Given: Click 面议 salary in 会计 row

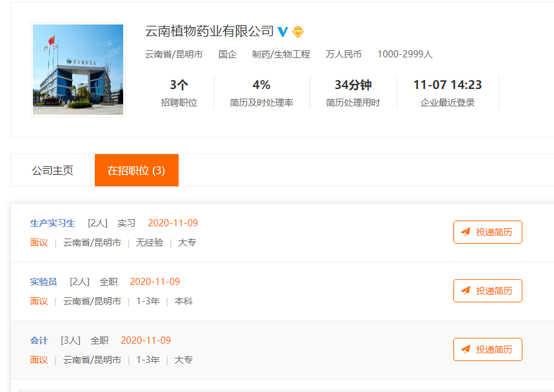Looking at the screenshot, I should pos(39,360).
